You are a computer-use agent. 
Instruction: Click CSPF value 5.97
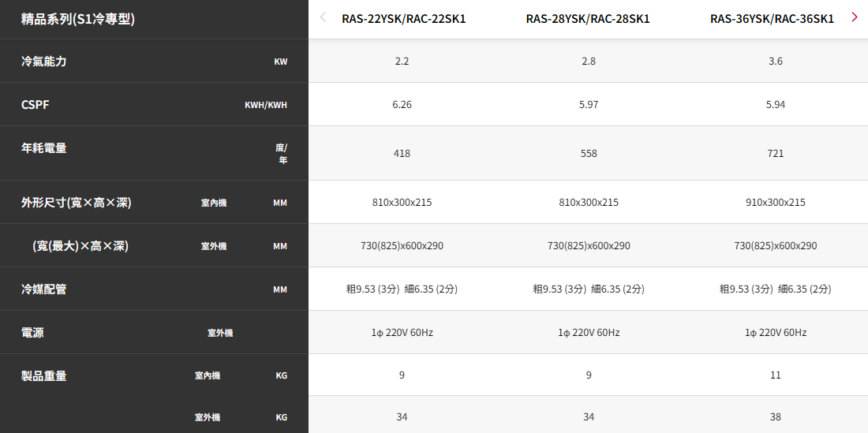tap(589, 105)
